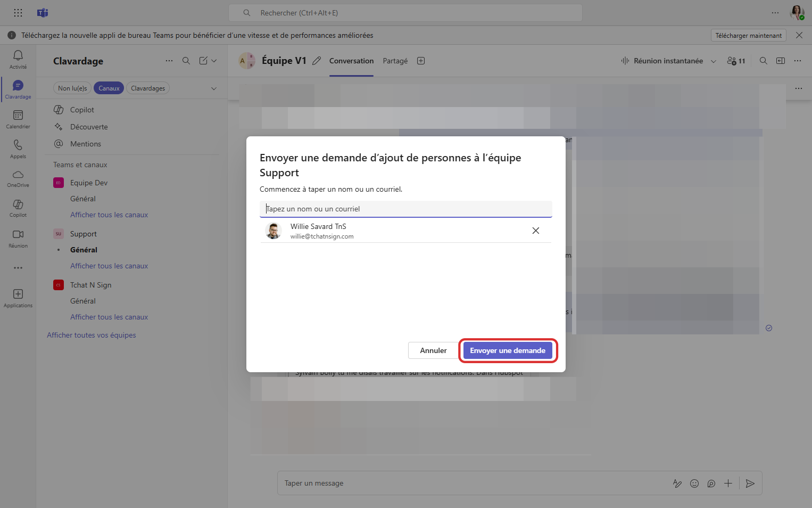Show all channels under Equipe Dev
Image resolution: width=812 pixels, height=508 pixels.
click(x=109, y=215)
